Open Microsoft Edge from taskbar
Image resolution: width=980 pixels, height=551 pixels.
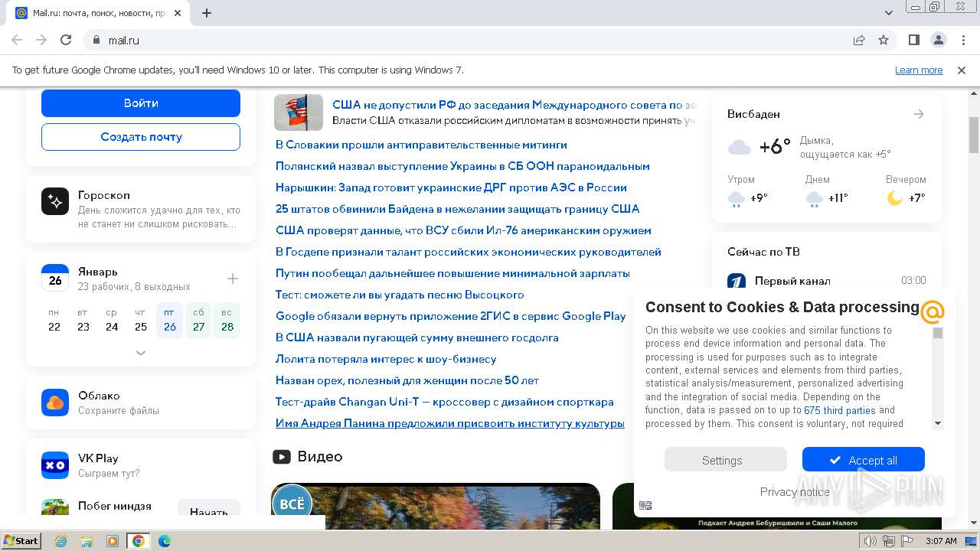pos(164,541)
